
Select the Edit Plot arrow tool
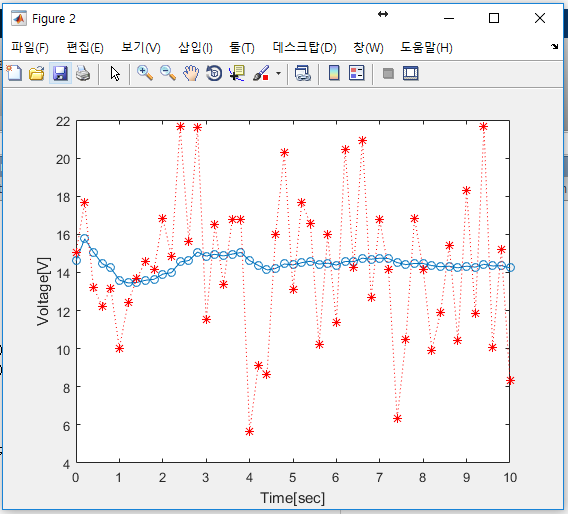click(x=115, y=74)
